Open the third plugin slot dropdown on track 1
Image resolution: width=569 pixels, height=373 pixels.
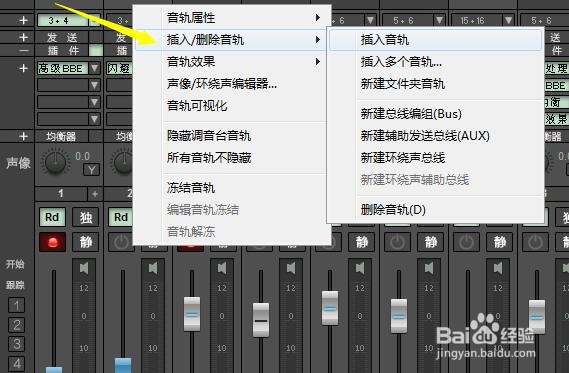pos(94,102)
